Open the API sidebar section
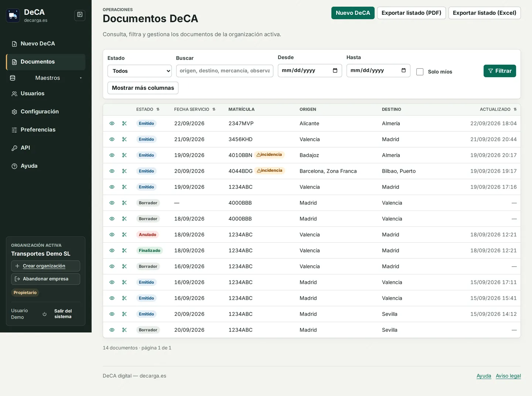This screenshot has width=532, height=396. pyautogui.click(x=46, y=148)
